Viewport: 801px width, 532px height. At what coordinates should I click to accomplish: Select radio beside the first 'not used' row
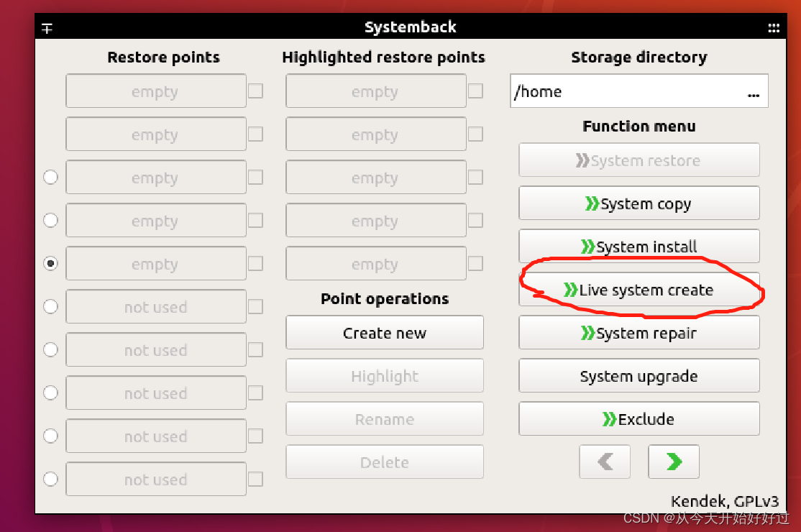50,306
